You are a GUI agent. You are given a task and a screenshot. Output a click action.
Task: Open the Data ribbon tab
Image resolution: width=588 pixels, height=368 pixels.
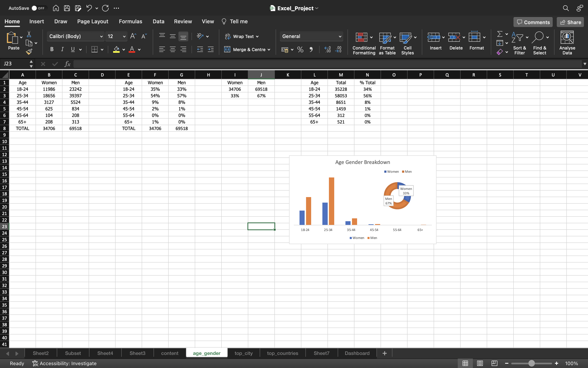tap(158, 21)
